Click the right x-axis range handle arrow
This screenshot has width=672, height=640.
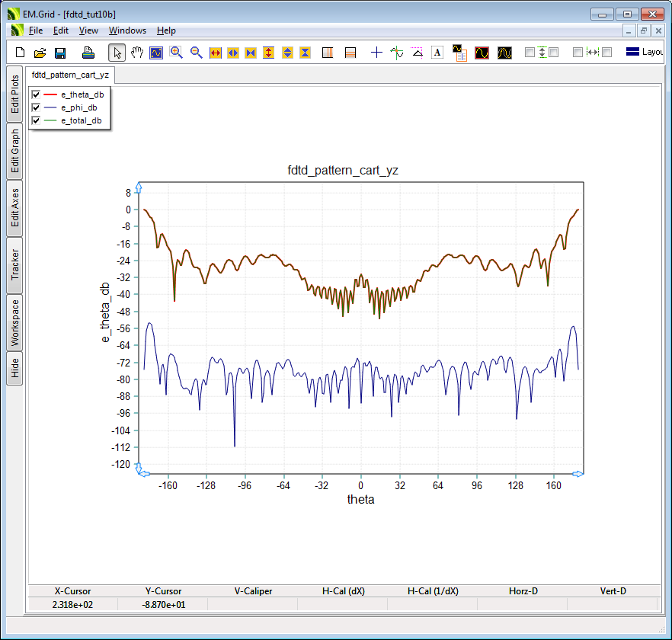[578, 474]
